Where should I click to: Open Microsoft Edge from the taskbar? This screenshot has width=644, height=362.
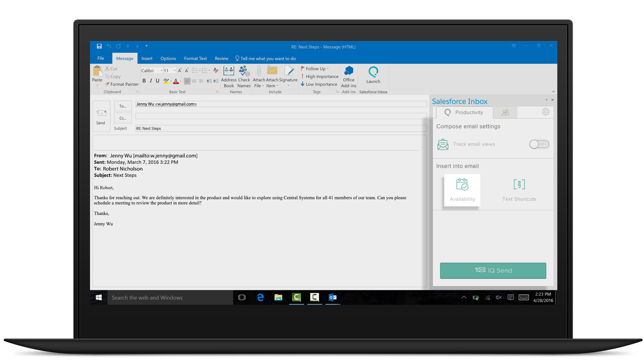(260, 297)
